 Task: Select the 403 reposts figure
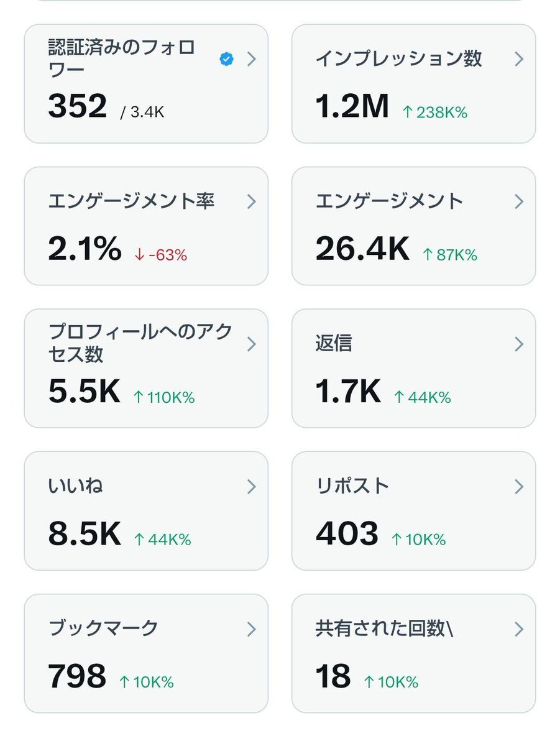(x=347, y=533)
